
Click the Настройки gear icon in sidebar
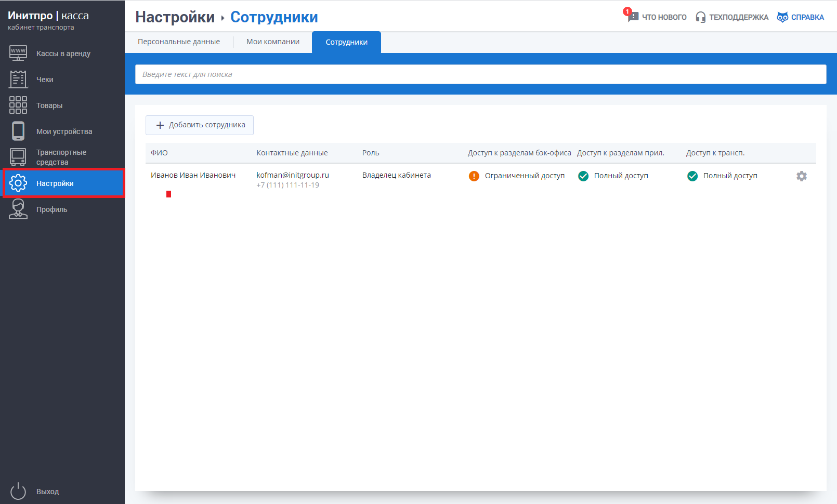coord(18,183)
